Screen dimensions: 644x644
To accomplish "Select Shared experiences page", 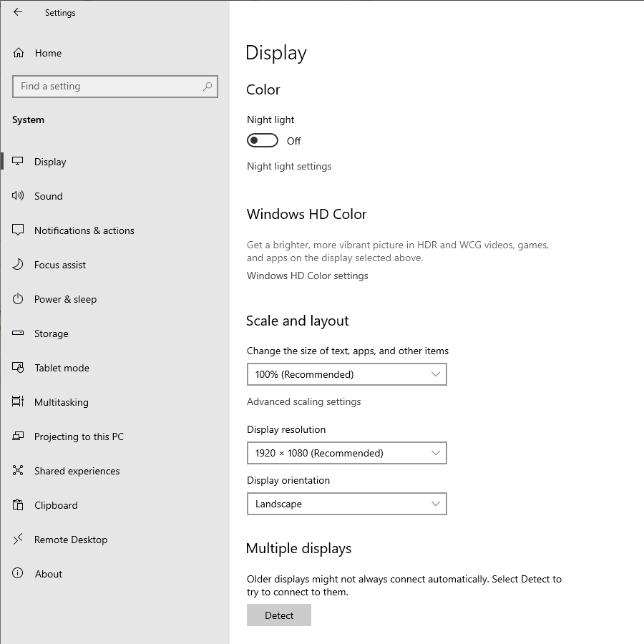I will [x=115, y=471].
